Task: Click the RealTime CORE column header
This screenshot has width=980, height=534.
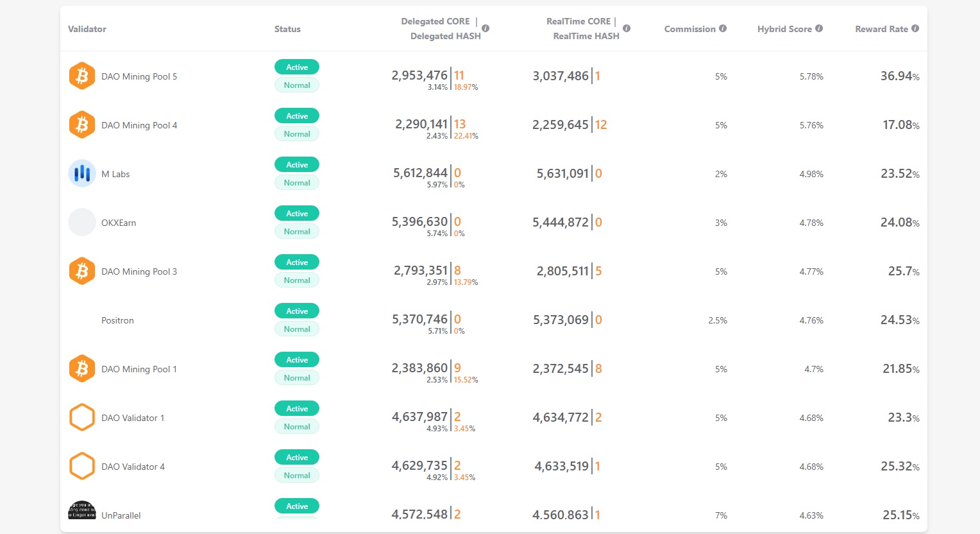Action: 582,29
